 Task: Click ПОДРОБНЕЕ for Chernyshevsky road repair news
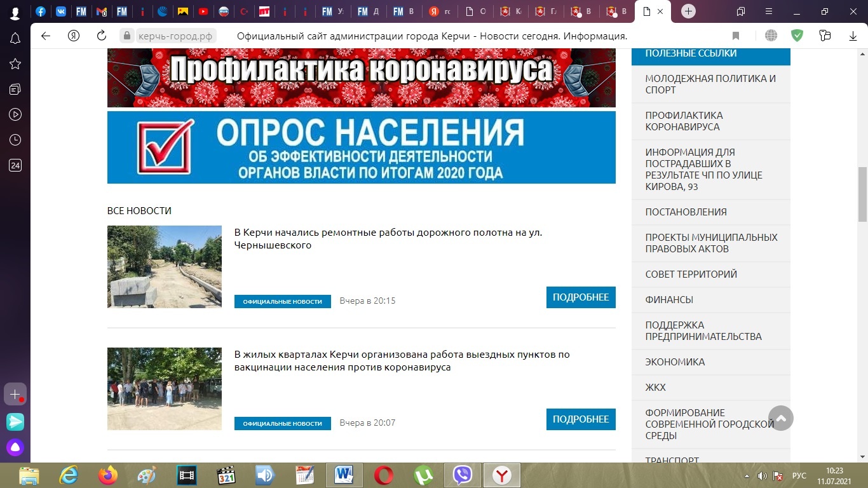pos(581,297)
